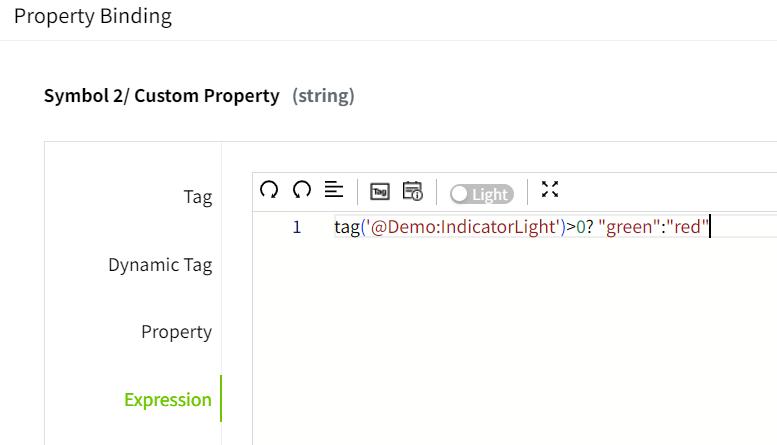Click the redo icon in editor toolbar
Screen dimensions: 777x445
pos(302,189)
